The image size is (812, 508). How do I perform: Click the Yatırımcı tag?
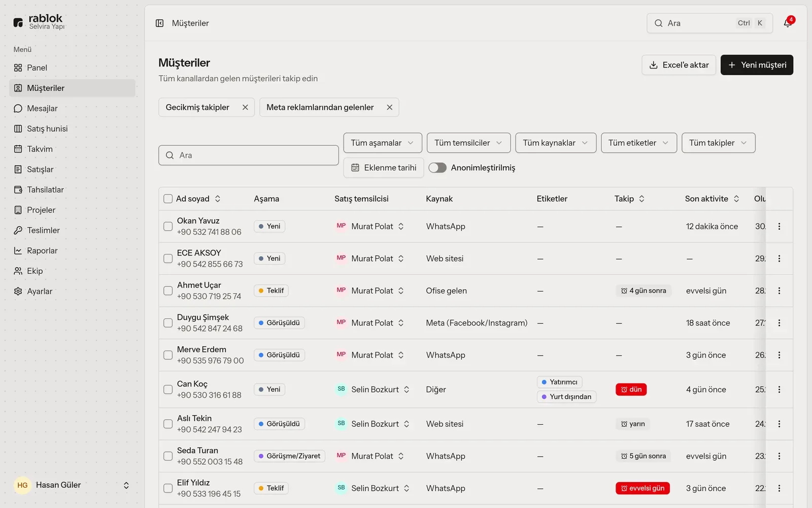[559, 382]
